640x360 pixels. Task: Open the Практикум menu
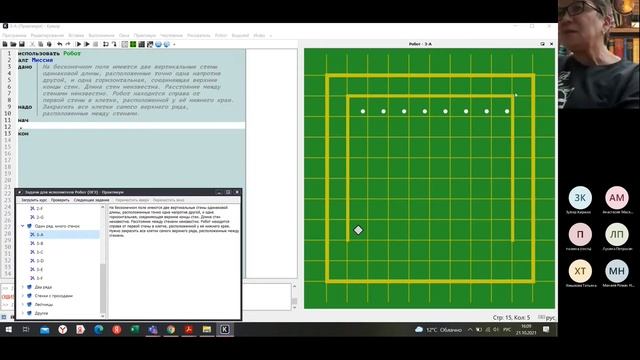click(144, 36)
